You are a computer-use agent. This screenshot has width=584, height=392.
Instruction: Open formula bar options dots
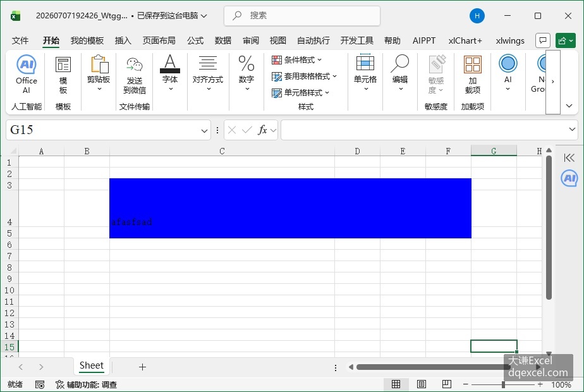[217, 130]
